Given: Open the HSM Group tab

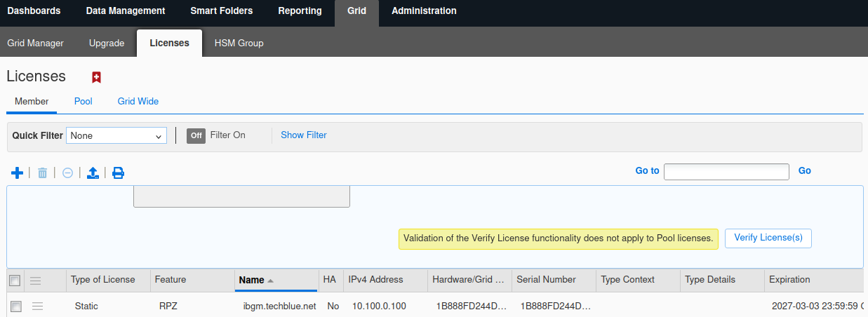Looking at the screenshot, I should (x=239, y=43).
